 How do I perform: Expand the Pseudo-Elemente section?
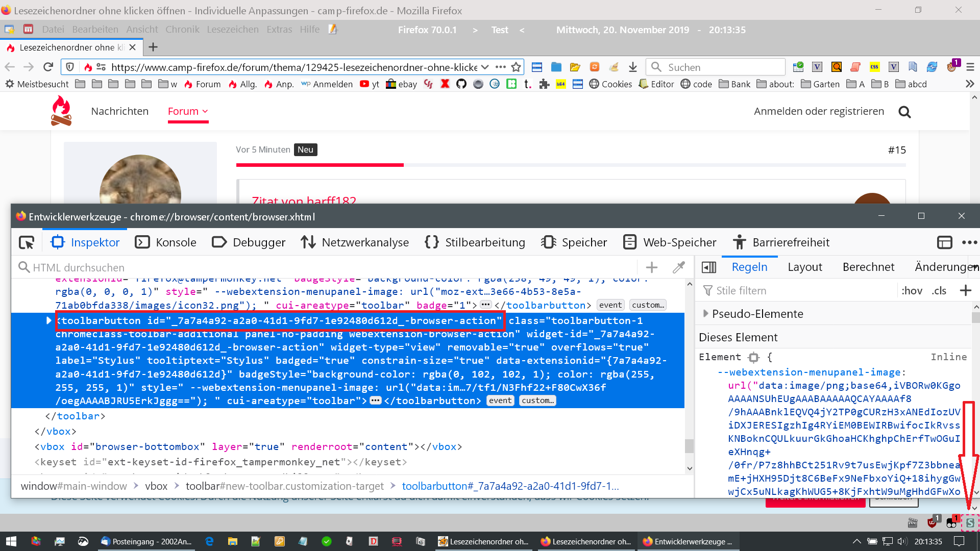click(705, 314)
